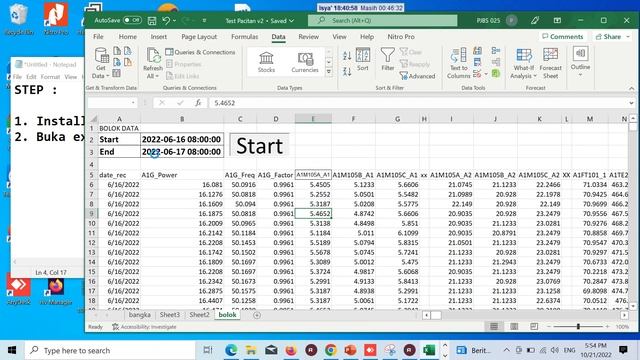Image resolution: width=640 pixels, height=360 pixels.
Task: Click Refresh All button
Action: (153, 63)
